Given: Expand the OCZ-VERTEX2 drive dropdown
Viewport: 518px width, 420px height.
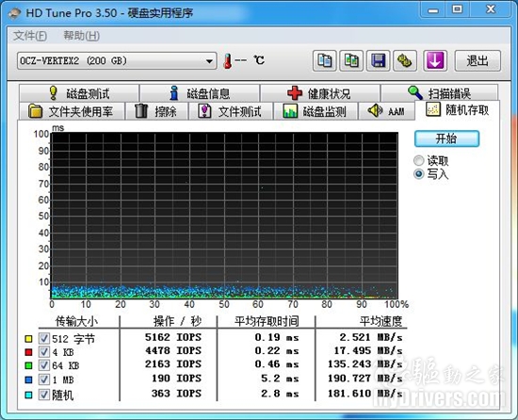Looking at the screenshot, I should (x=117, y=61).
